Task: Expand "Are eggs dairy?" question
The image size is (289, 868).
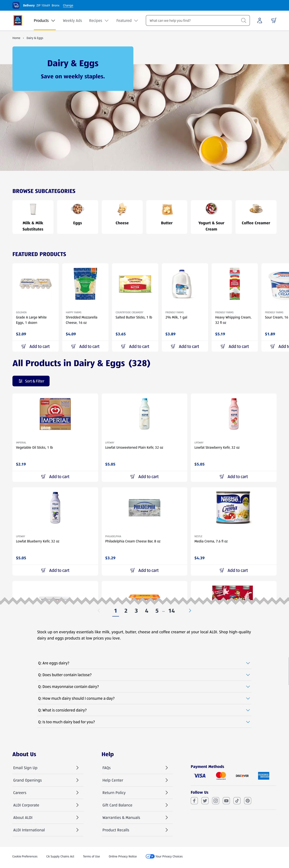Action: coord(144,663)
